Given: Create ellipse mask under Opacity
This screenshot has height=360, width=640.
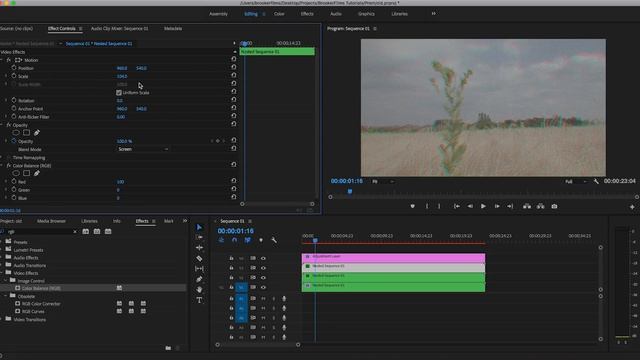Looking at the screenshot, I should 16,133.
